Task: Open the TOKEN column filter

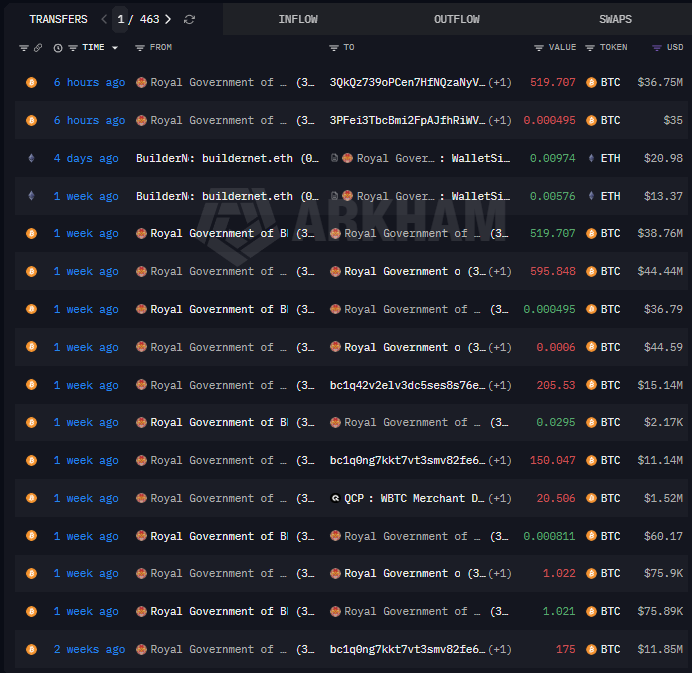Action: [590, 48]
